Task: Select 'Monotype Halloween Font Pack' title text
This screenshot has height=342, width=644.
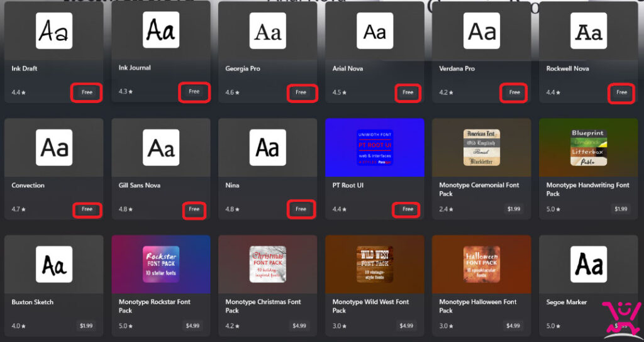Action: click(x=478, y=306)
